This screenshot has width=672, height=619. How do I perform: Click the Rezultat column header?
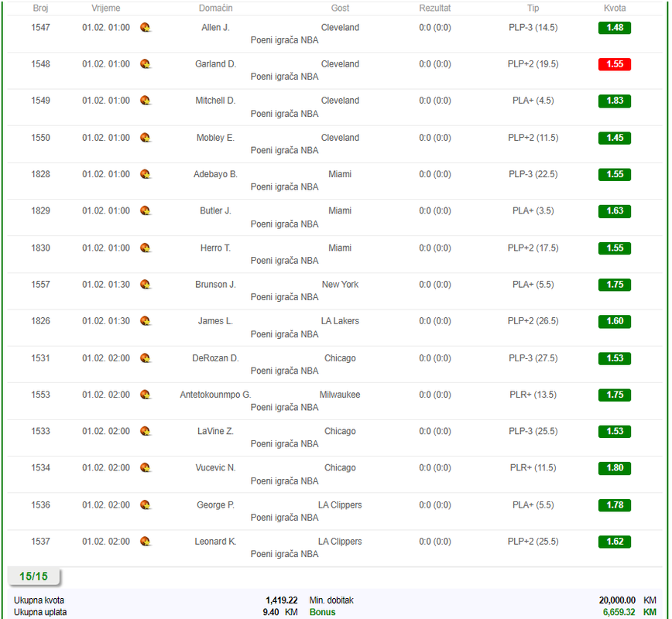click(435, 9)
